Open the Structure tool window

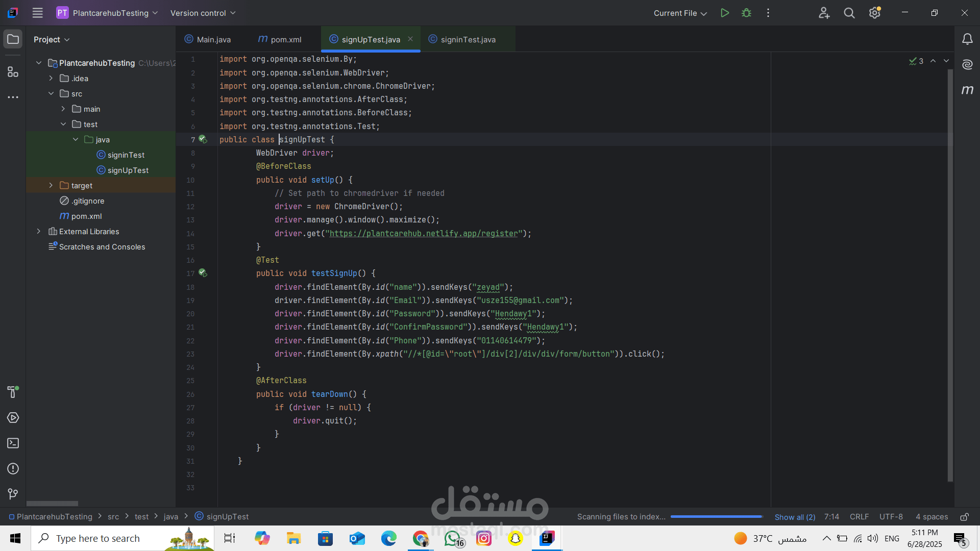coord(13,72)
